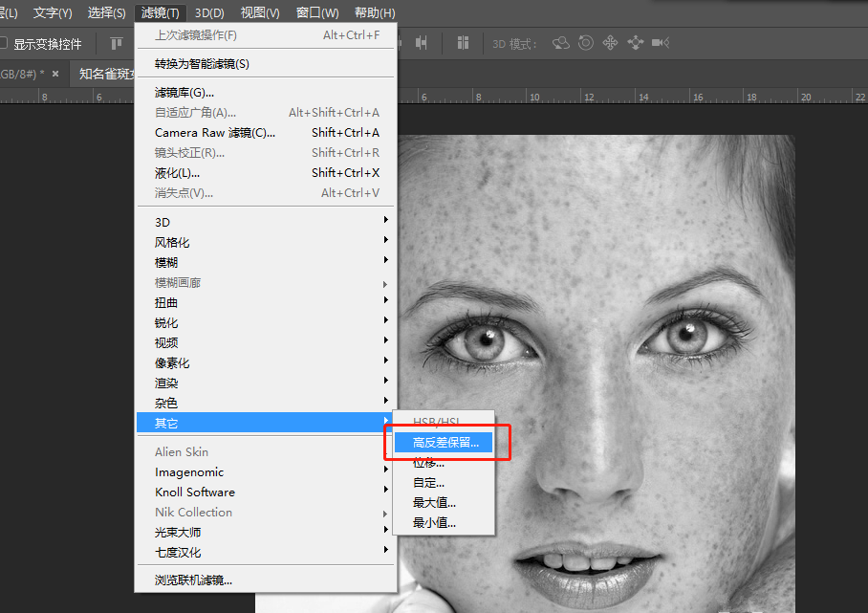Click the toggle text orientation icon
This screenshot has height=613, width=868.
pos(116,42)
